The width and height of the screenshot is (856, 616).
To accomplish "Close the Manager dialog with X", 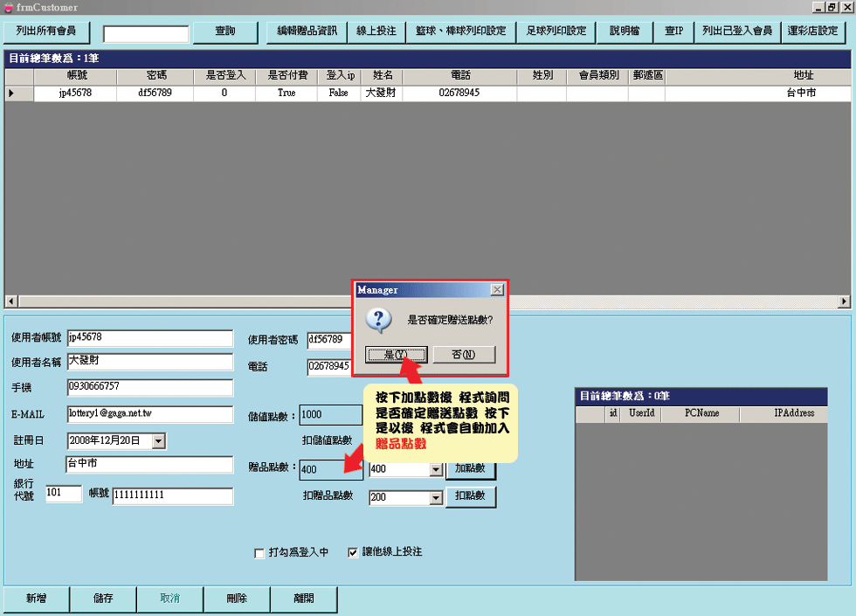I will (x=496, y=289).
